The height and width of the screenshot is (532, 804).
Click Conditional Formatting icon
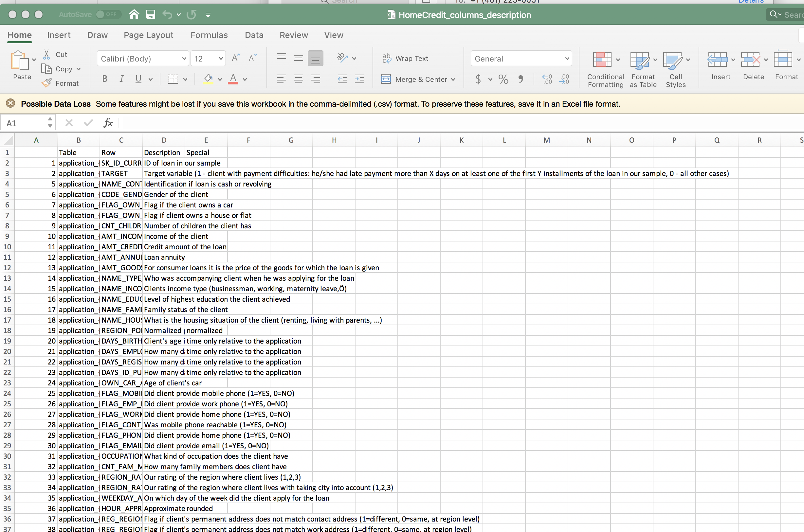tap(602, 60)
